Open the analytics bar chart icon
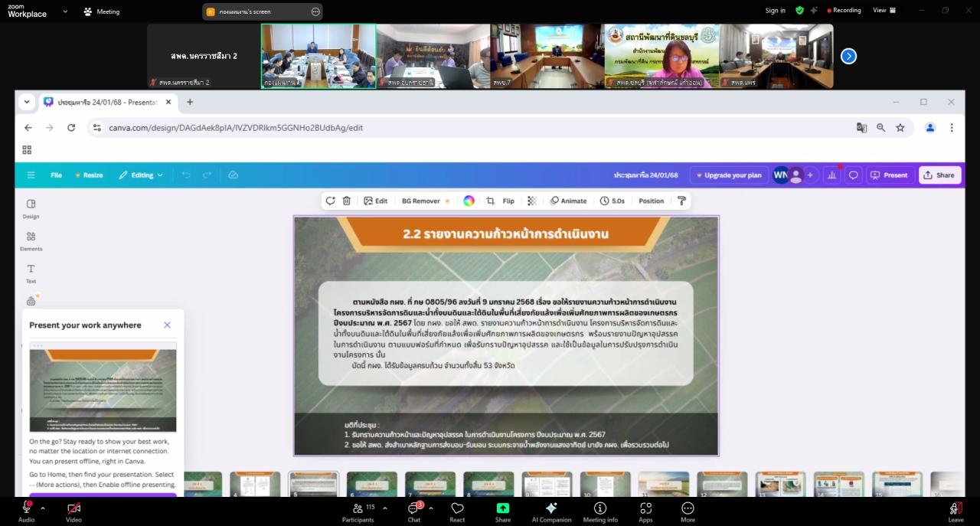The width and height of the screenshot is (980, 526). (831, 175)
